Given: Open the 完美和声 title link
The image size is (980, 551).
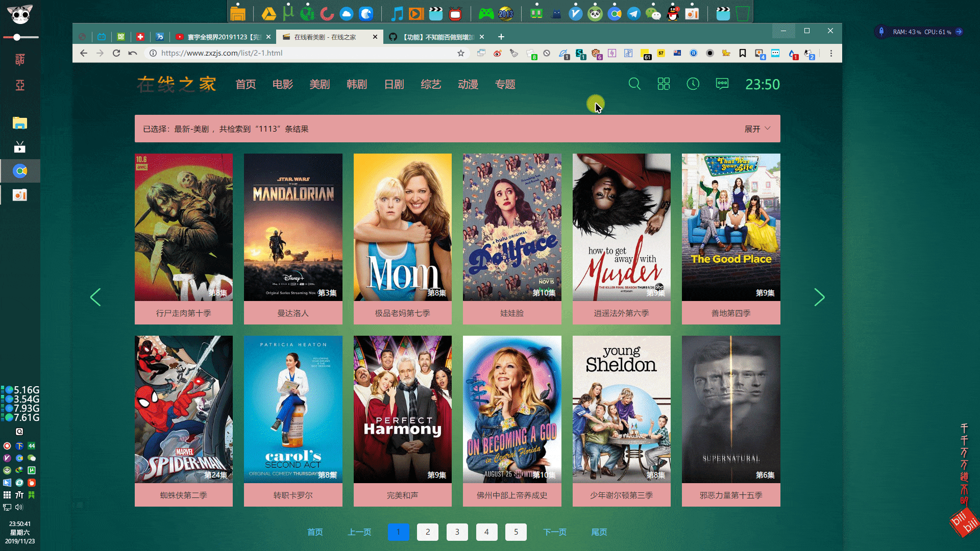Looking at the screenshot, I should 402,495.
